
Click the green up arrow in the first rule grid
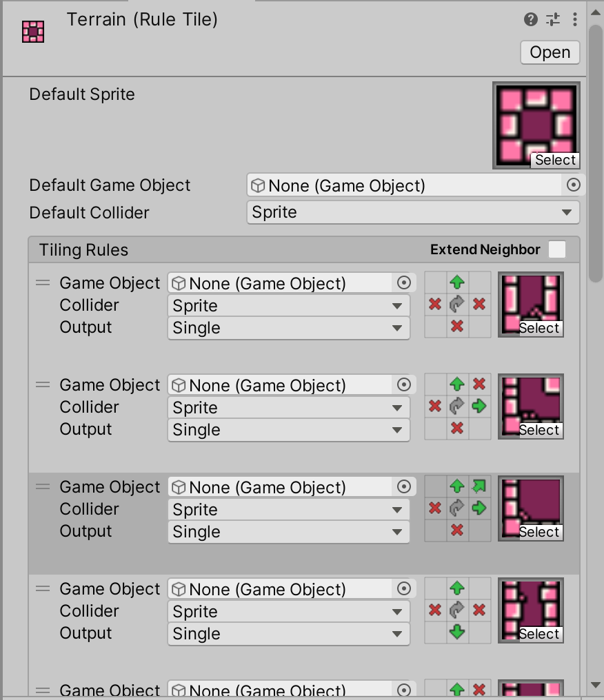click(457, 282)
